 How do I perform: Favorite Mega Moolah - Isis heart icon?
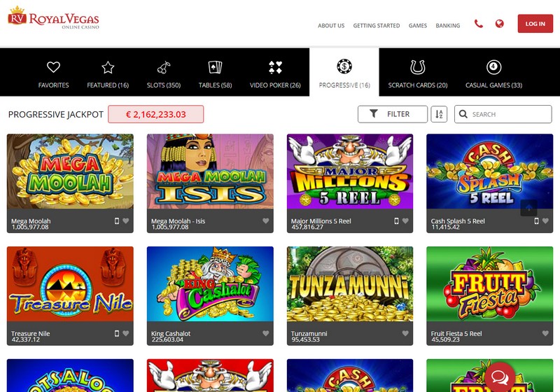point(266,221)
